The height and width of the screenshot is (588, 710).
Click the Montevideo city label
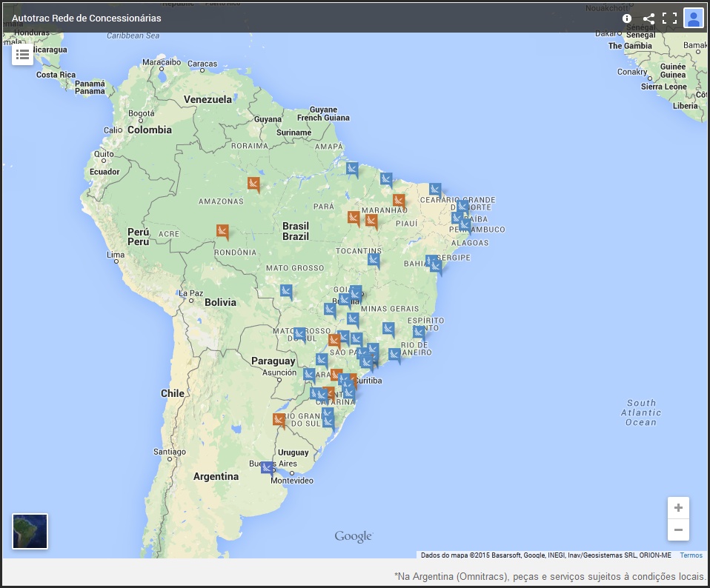point(292,481)
